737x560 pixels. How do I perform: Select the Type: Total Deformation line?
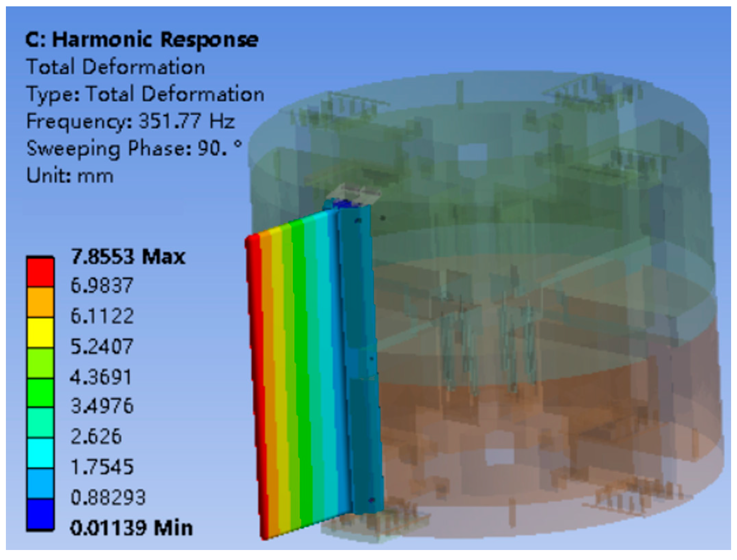tap(145, 94)
